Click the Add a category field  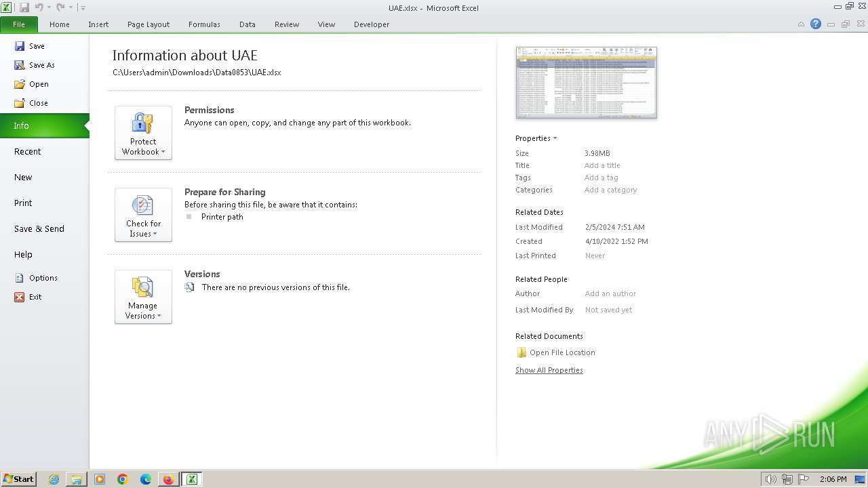click(610, 190)
